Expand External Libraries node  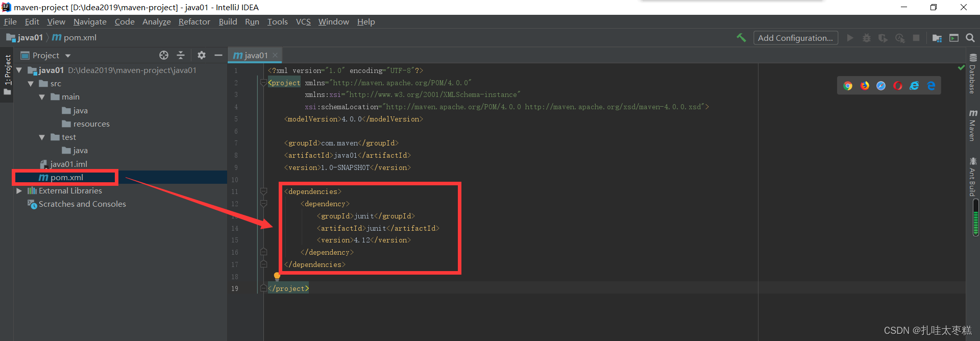point(19,191)
